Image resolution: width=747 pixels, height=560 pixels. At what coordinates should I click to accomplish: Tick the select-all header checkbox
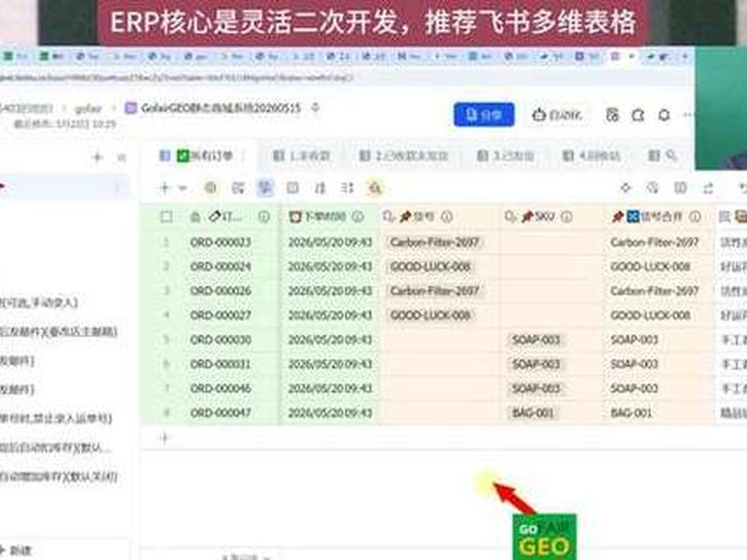pyautogui.click(x=166, y=217)
